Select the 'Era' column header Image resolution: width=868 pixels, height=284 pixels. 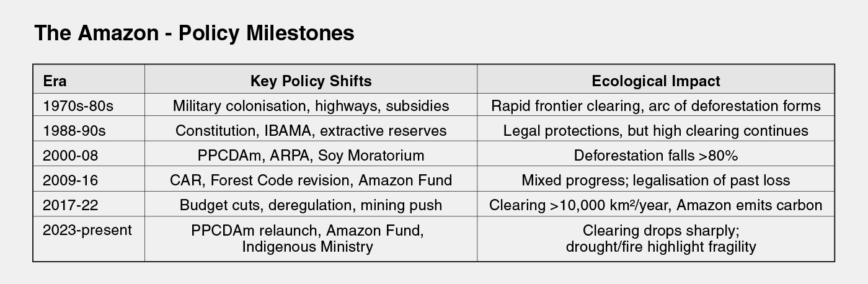[x=55, y=81]
